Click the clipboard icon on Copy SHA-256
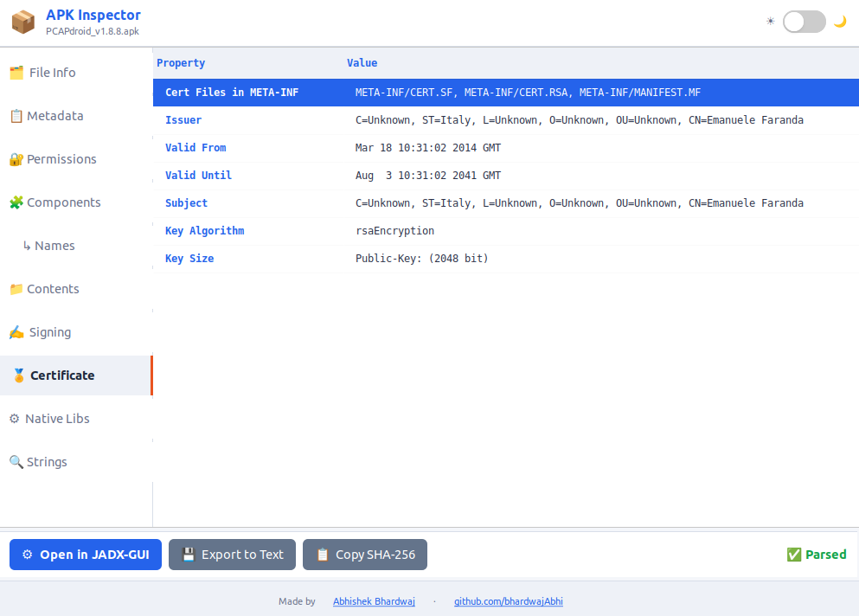 (x=323, y=555)
